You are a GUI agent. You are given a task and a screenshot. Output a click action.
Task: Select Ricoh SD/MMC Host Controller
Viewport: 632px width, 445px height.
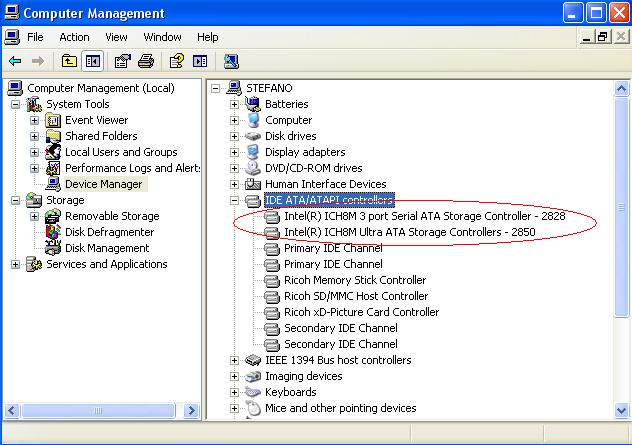356,296
